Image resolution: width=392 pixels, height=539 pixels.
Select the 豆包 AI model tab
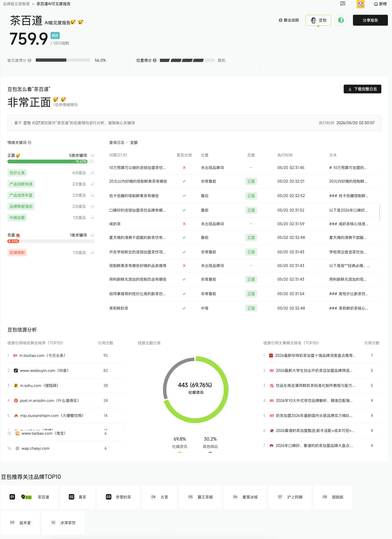point(318,20)
